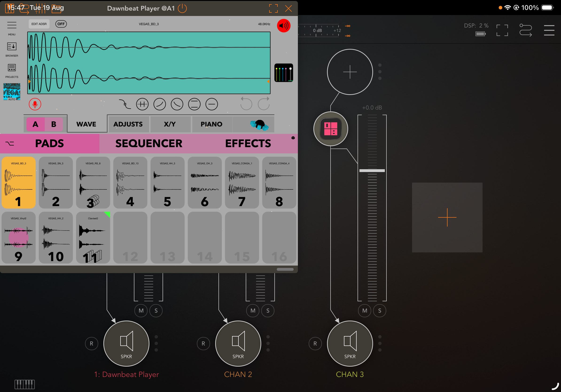561x392 pixels.
Task: Toggle the ADSR OFF switch
Action: tap(61, 24)
